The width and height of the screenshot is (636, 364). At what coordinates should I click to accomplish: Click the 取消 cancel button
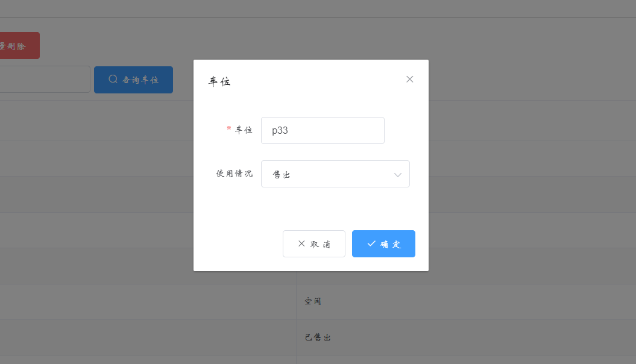314,243
